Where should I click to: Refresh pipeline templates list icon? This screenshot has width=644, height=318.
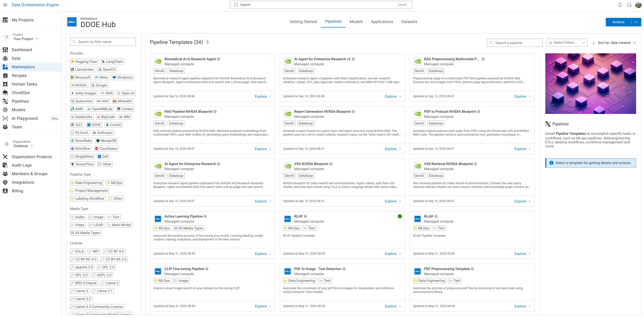(x=207, y=42)
